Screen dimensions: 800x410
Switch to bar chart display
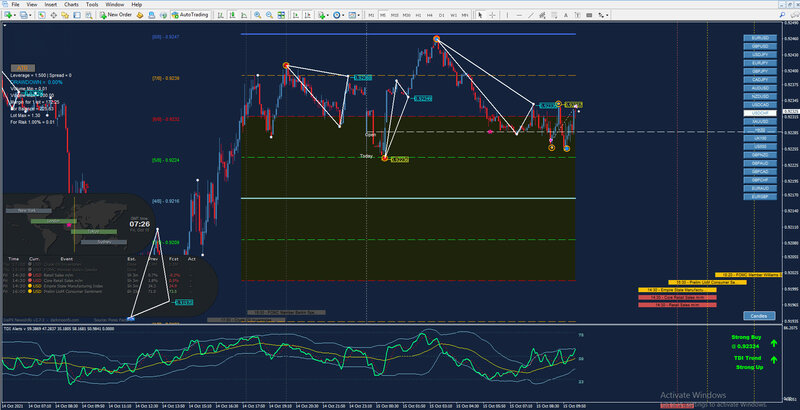(x=220, y=15)
